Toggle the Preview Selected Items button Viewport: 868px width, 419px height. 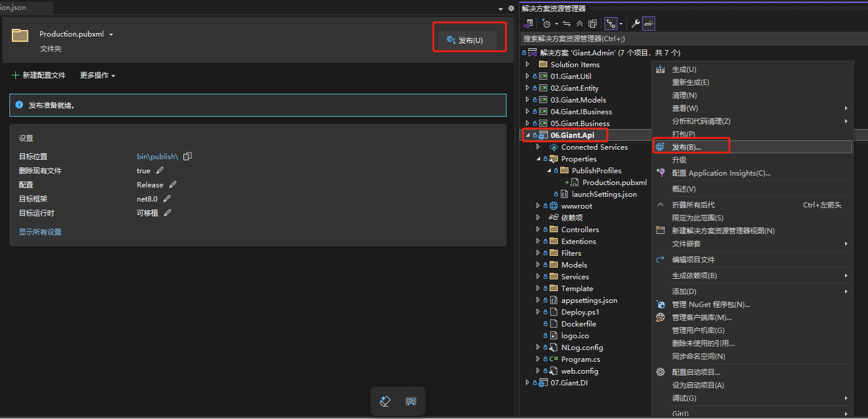[649, 24]
